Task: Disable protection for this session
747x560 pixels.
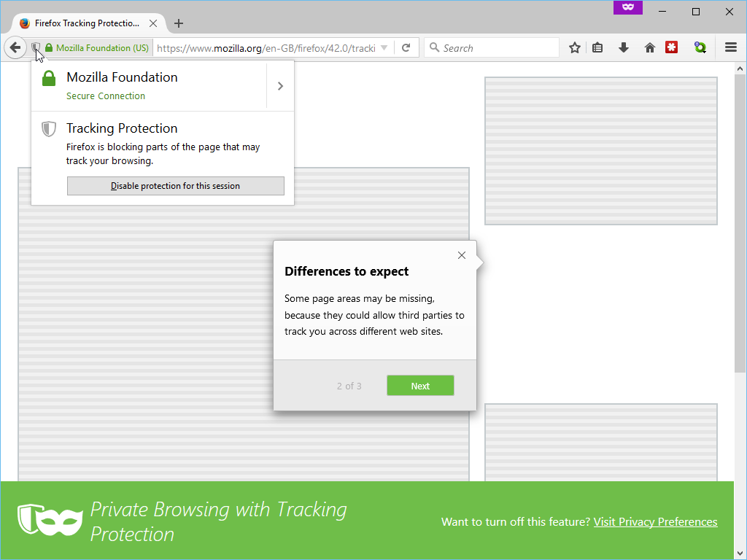Action: [175, 186]
